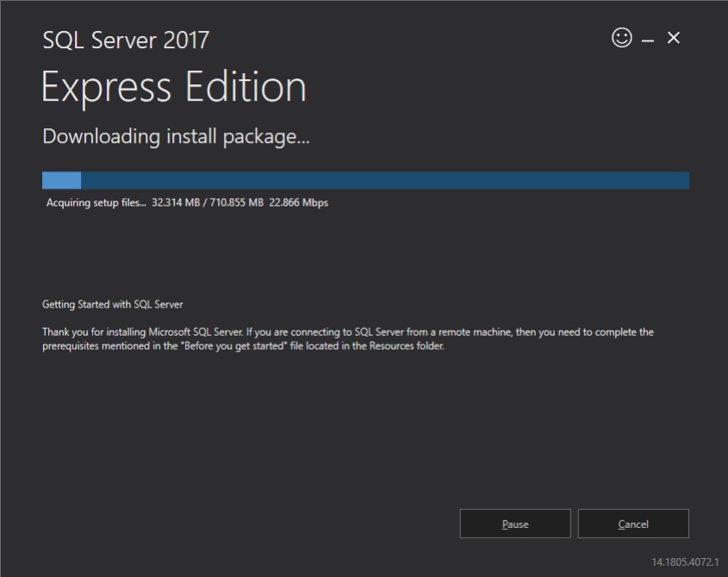The height and width of the screenshot is (577, 728).
Task: Click the smiley feedback icon
Action: click(621, 38)
